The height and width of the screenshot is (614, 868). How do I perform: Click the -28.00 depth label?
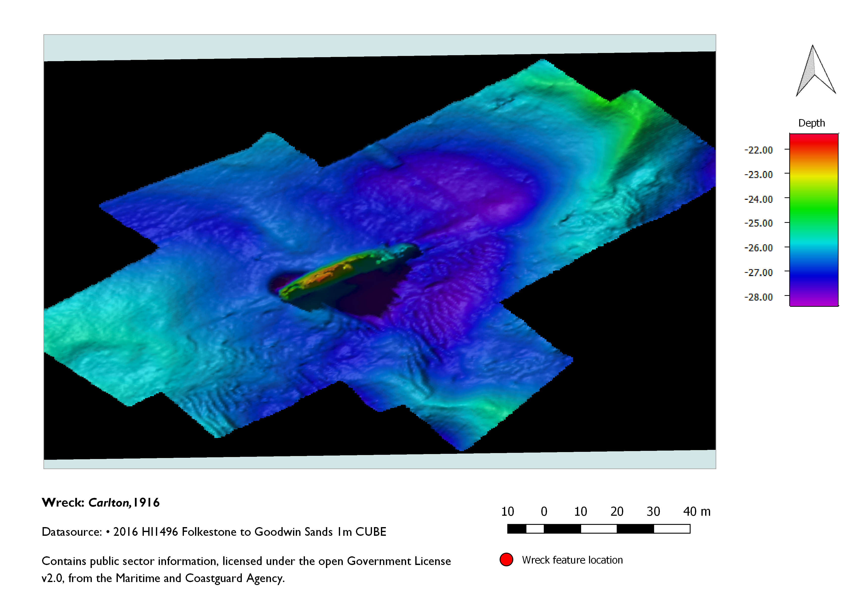758,297
